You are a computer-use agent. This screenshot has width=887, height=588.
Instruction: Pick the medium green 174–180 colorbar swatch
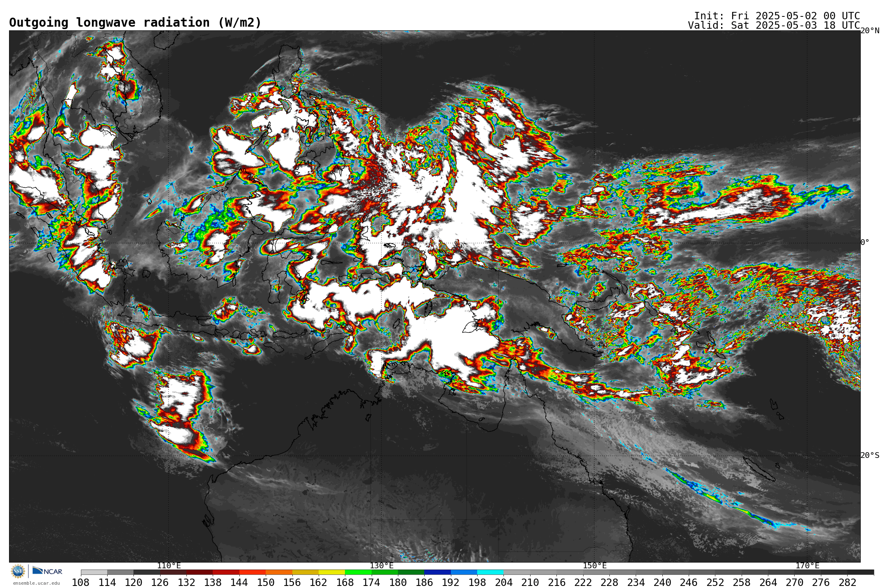(x=385, y=572)
